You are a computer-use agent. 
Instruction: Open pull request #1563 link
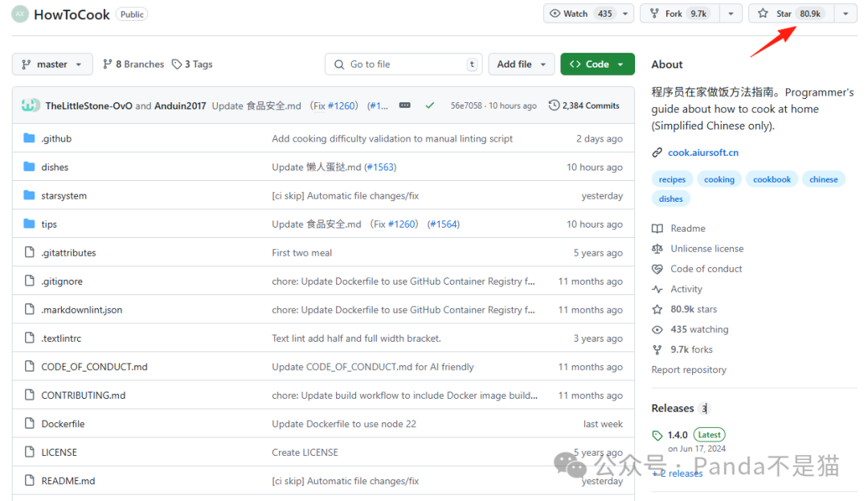point(381,166)
